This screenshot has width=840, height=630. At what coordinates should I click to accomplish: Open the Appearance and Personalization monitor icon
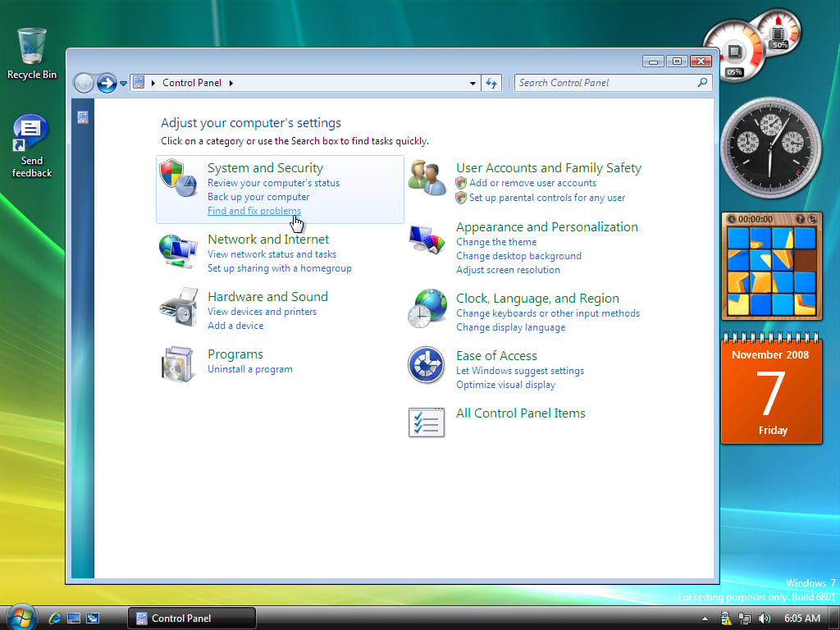(427, 240)
